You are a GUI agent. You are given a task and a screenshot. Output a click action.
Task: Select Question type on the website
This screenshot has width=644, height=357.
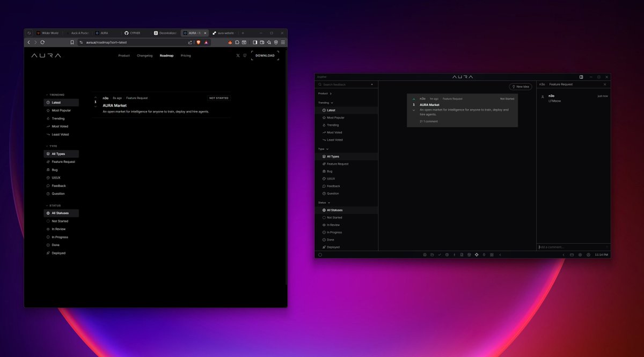(x=61, y=194)
